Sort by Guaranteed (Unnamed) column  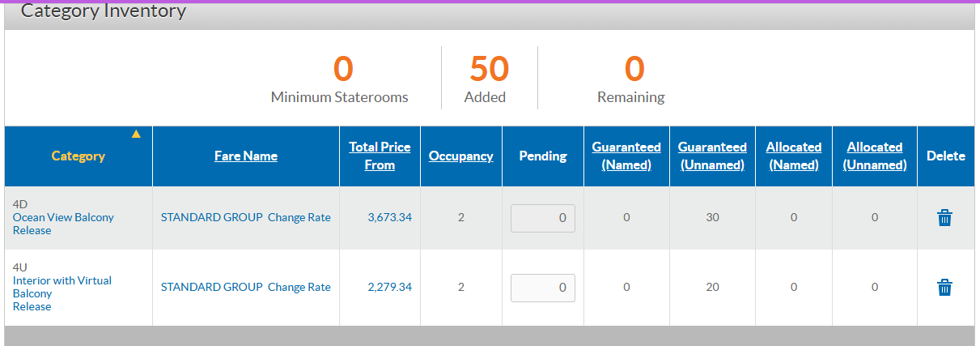click(x=712, y=156)
